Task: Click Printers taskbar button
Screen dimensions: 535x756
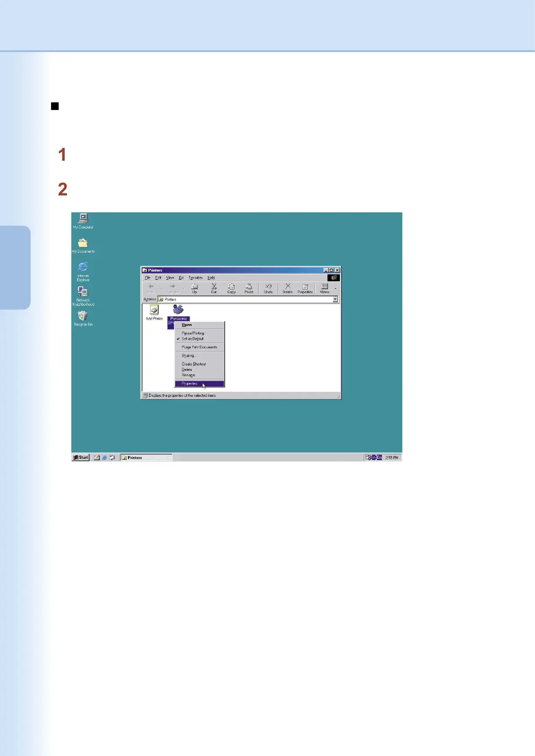Action: click(146, 457)
